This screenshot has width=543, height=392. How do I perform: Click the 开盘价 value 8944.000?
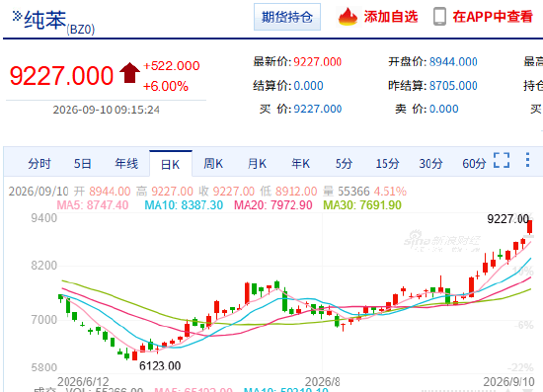tap(453, 62)
